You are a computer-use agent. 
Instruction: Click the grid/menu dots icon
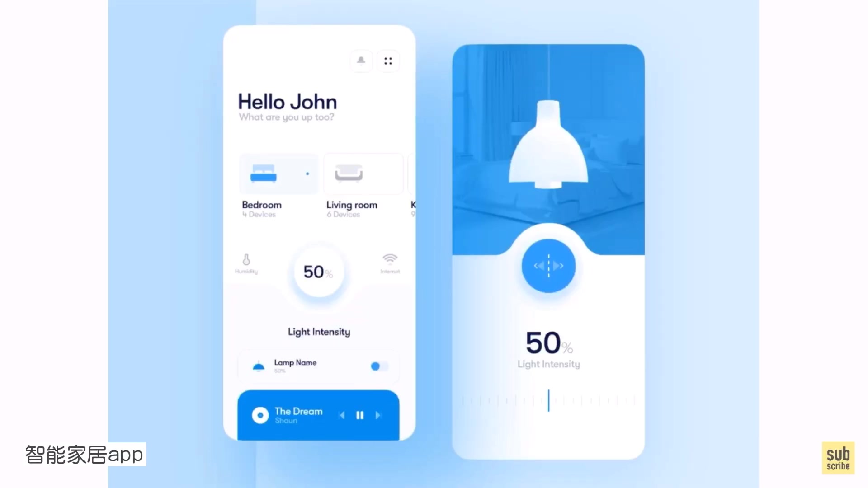(387, 61)
